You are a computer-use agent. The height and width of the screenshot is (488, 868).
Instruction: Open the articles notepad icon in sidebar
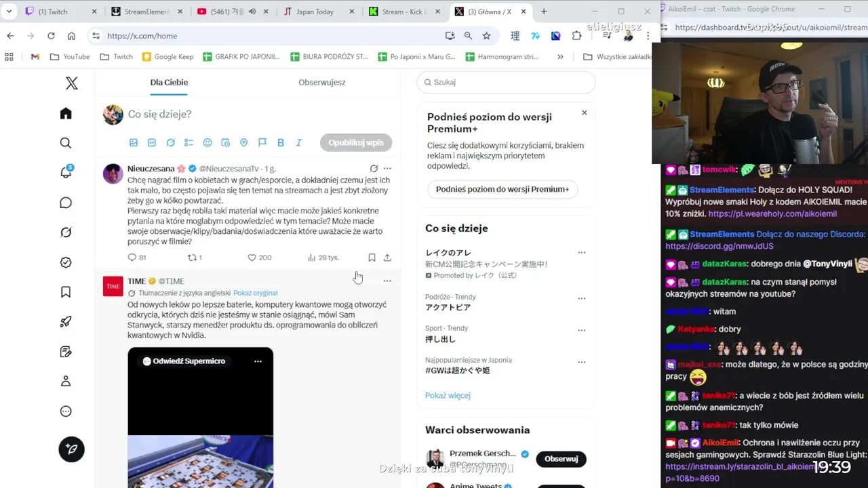pos(66,352)
